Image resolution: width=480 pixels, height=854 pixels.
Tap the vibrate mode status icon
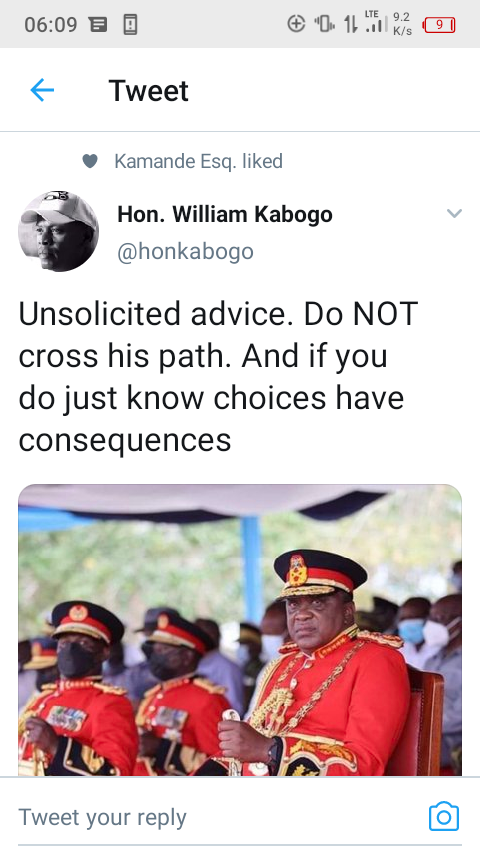coord(324,24)
